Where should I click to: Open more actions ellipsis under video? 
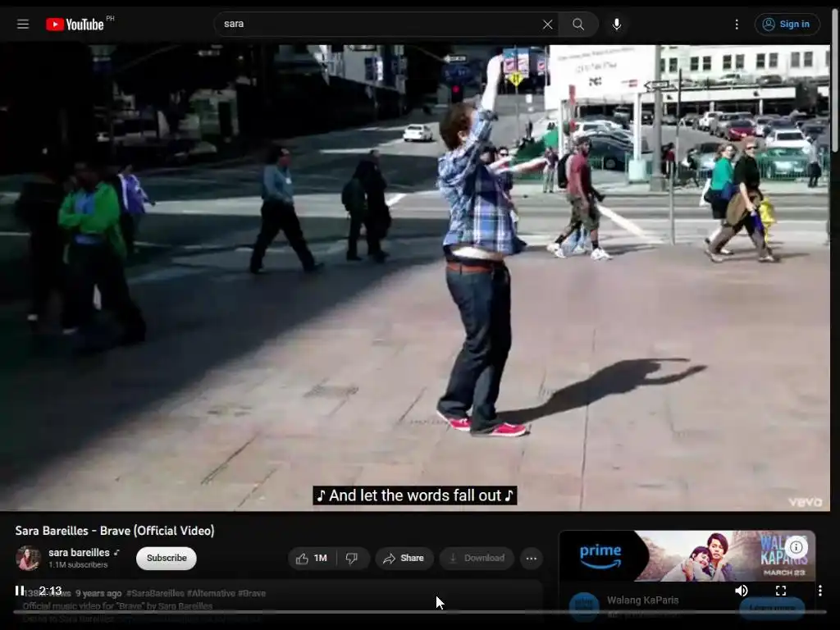tap(531, 558)
